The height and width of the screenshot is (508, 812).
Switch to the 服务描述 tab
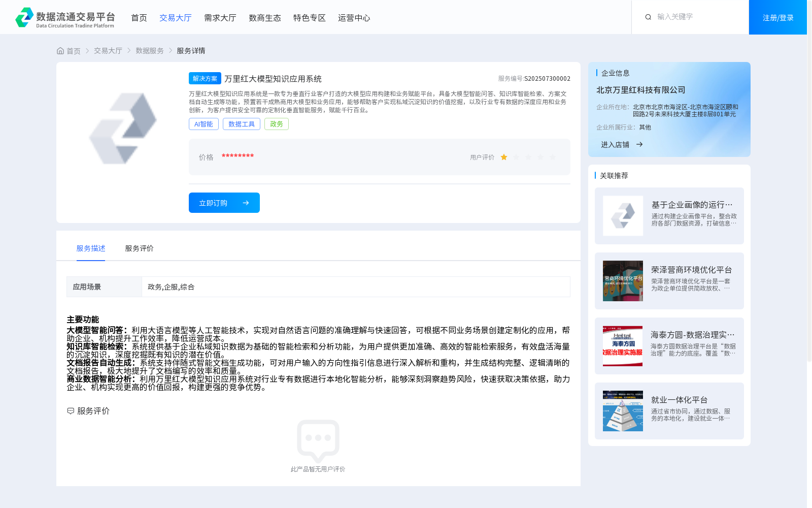pos(91,248)
